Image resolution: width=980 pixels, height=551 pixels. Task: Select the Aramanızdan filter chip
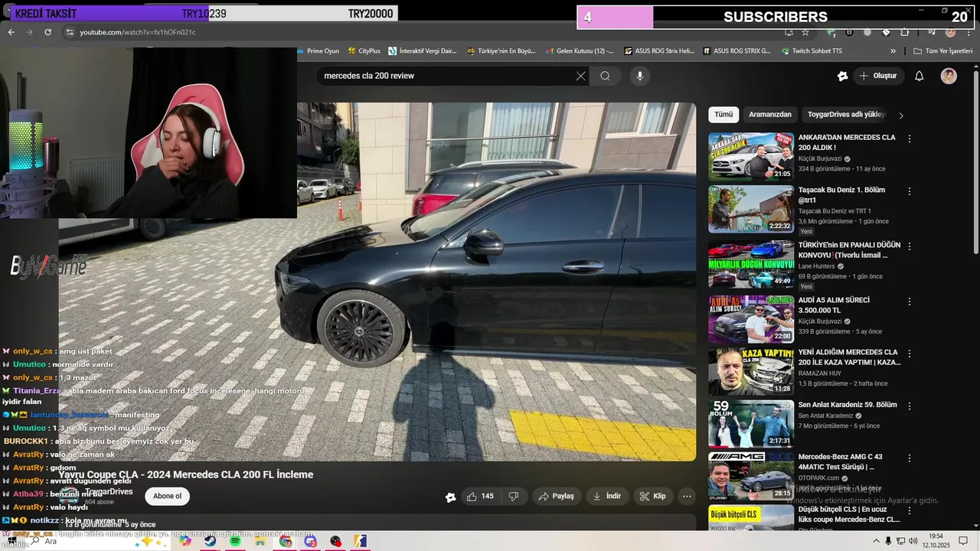tap(770, 115)
